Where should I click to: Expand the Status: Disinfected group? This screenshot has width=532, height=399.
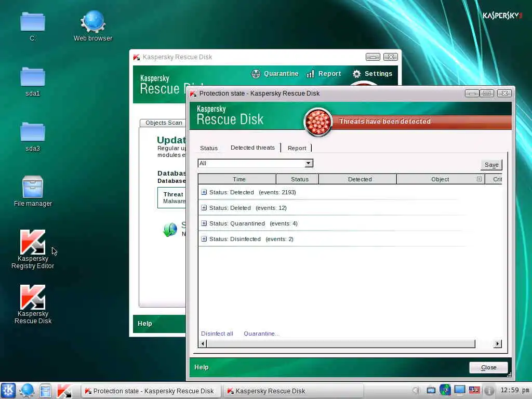click(x=204, y=239)
